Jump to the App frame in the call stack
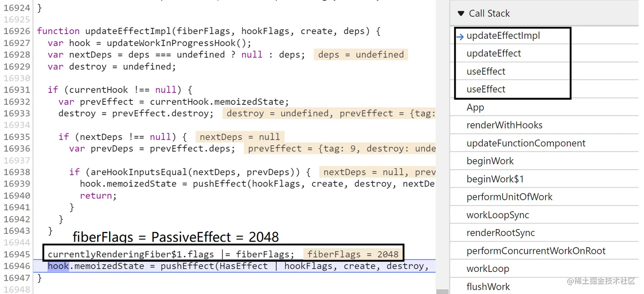 click(475, 107)
